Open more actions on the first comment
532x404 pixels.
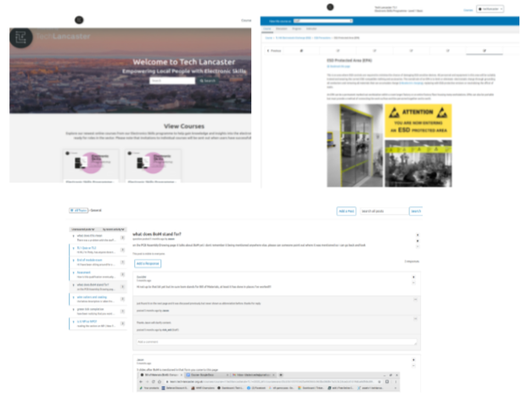coord(415,300)
